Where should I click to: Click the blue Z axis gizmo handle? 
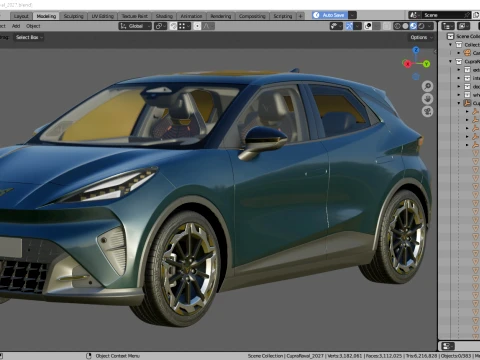(416, 50)
